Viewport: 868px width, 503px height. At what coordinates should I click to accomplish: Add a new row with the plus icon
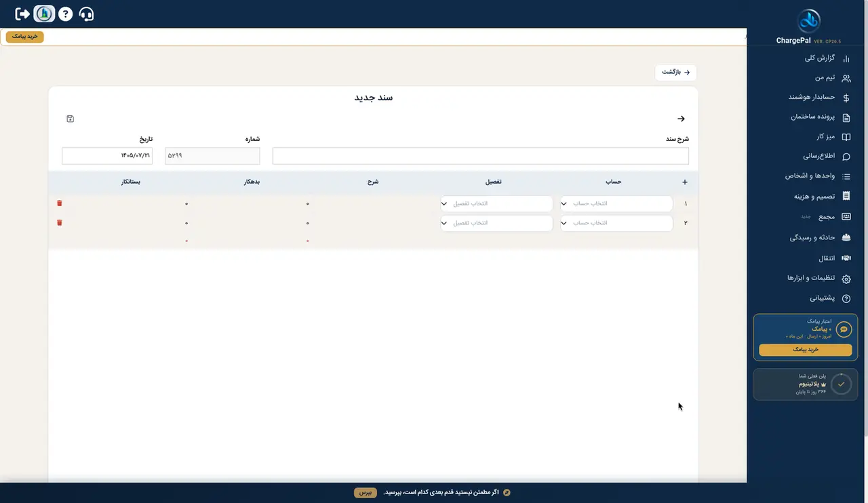pos(685,182)
